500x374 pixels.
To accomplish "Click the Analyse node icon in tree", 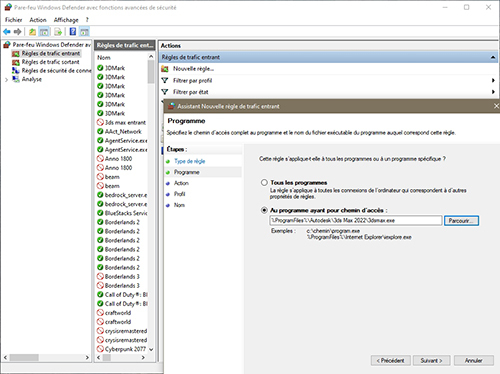I will (x=16, y=79).
